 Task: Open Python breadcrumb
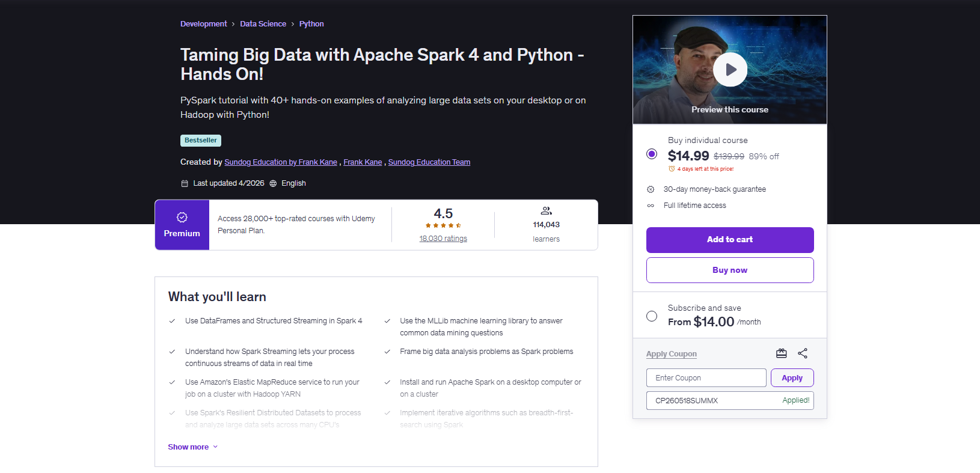pyautogui.click(x=311, y=24)
